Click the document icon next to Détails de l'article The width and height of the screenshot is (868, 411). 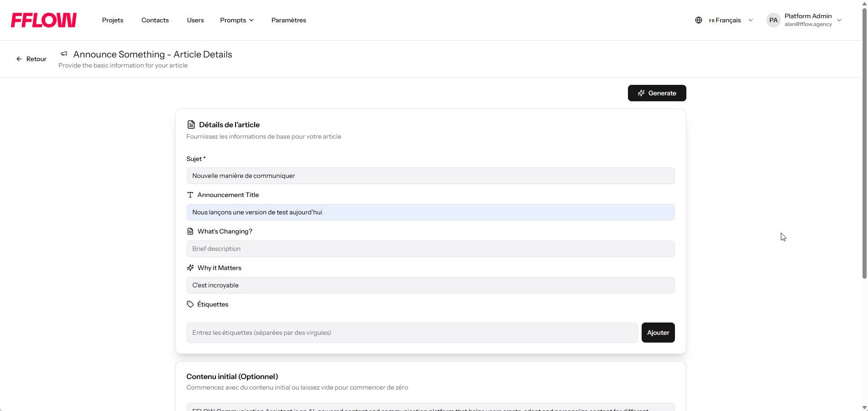[191, 125]
